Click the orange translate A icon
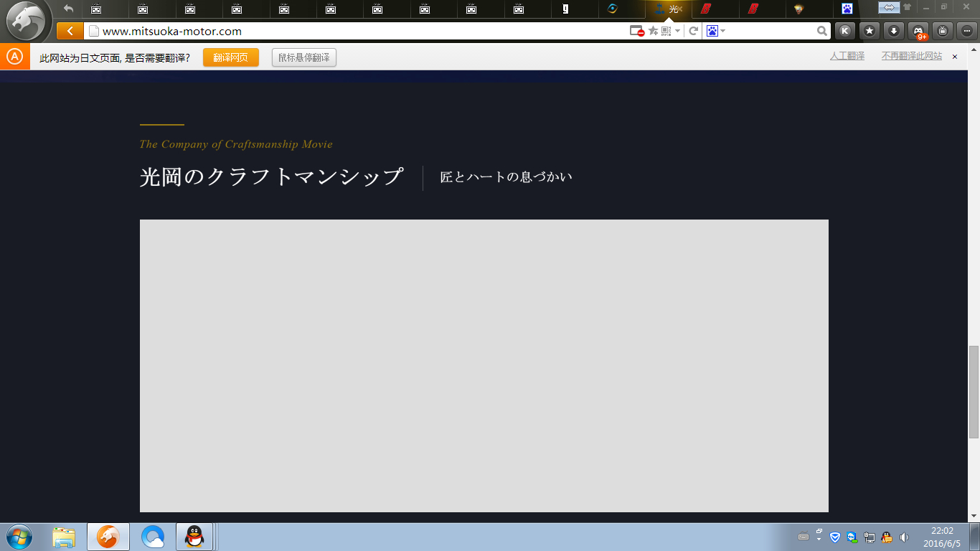 pyautogui.click(x=14, y=57)
